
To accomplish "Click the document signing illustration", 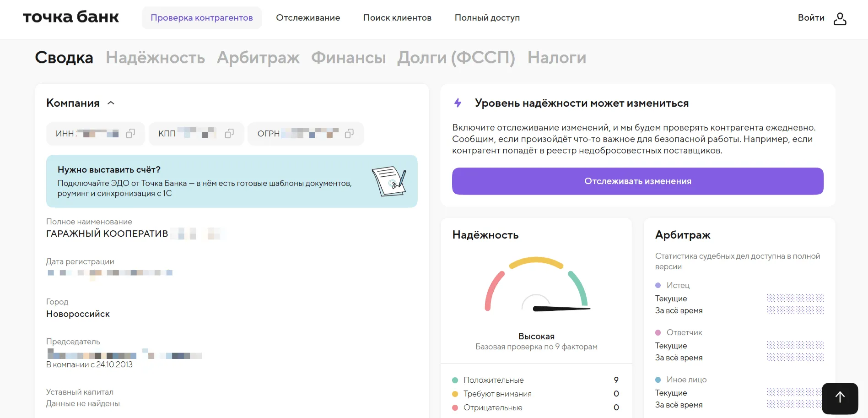I will [x=389, y=181].
